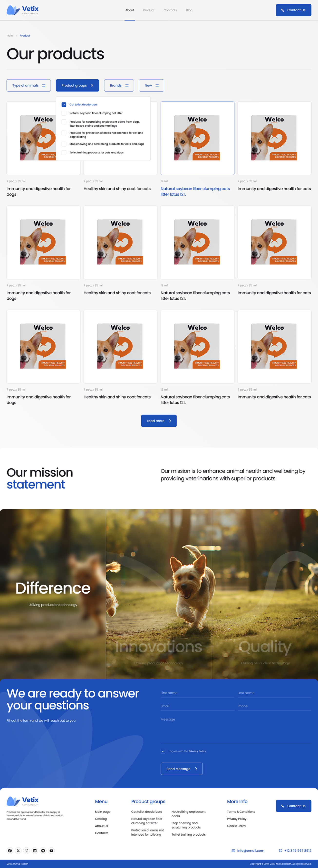The height and width of the screenshot is (868, 318).
Task: Click the Vetix logo in the header
Action: tap(23, 10)
